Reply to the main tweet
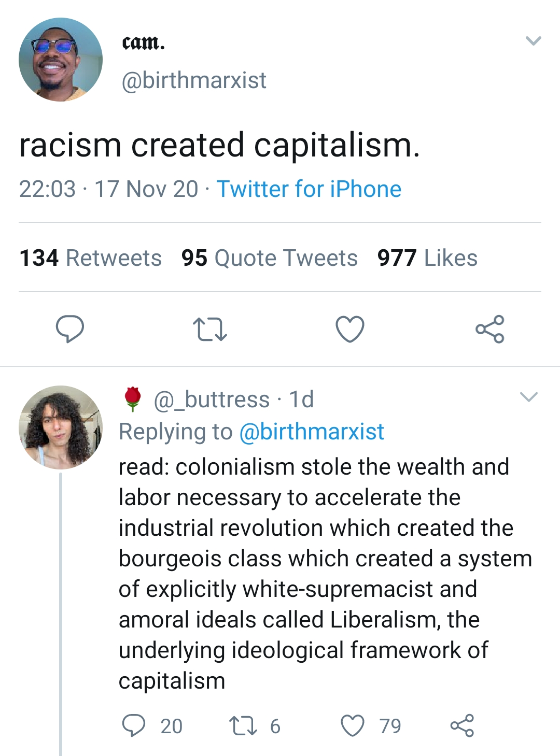Screen dimensions: 560x756 [70, 329]
